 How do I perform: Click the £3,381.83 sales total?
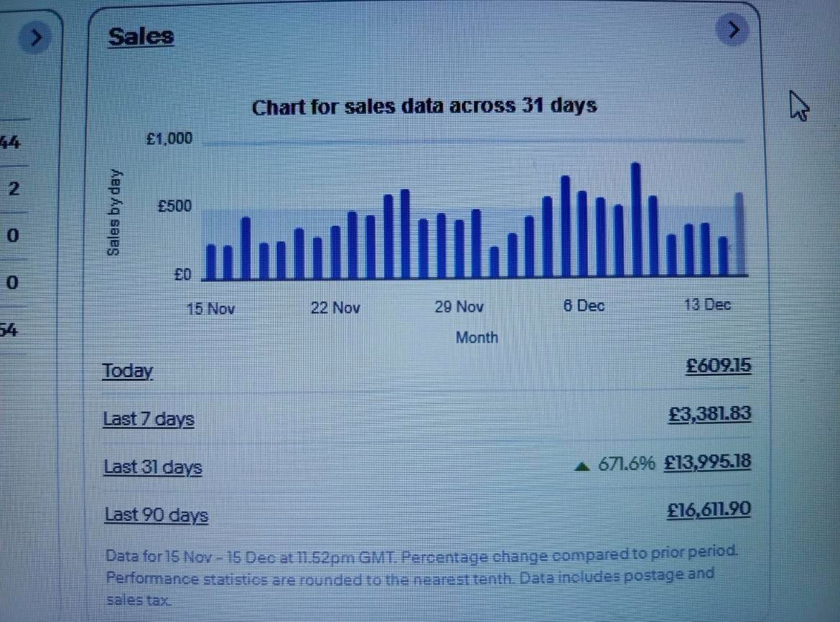[x=709, y=414]
